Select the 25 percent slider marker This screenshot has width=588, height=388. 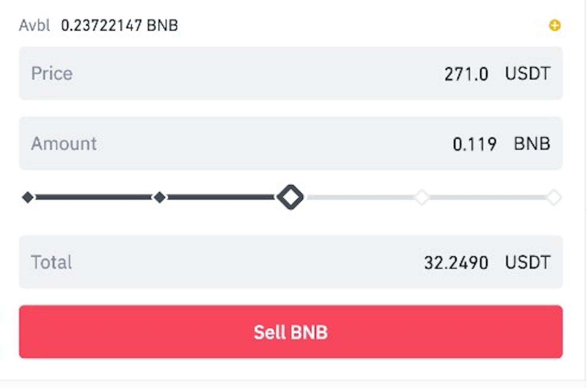click(159, 197)
